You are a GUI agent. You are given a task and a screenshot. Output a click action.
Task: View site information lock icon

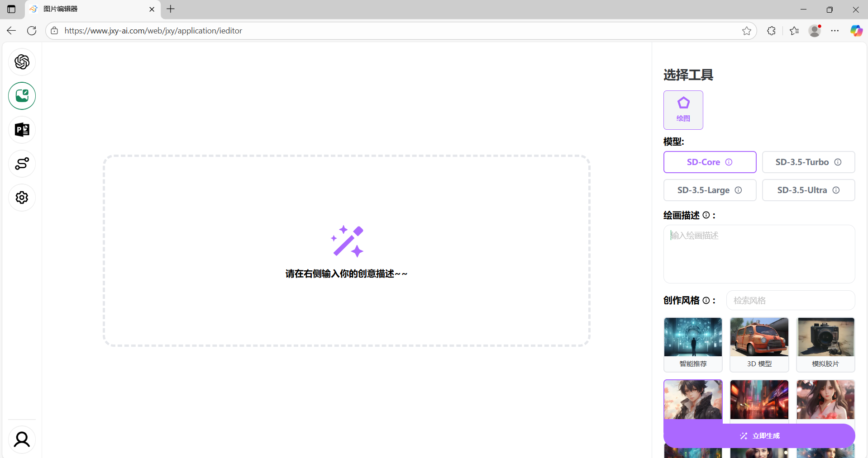(54, 31)
